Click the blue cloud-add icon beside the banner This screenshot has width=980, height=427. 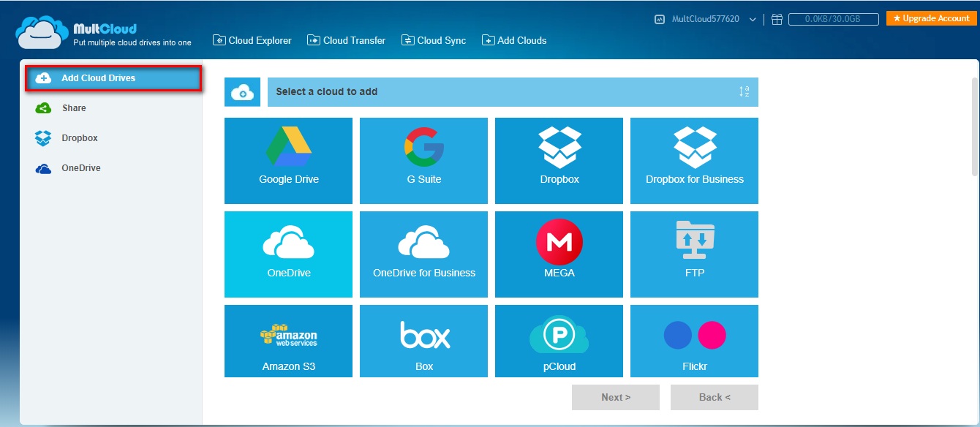pyautogui.click(x=242, y=91)
